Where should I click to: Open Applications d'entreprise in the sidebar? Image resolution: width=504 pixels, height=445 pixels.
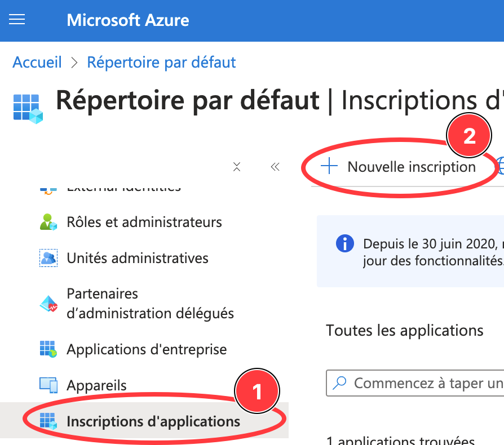(x=147, y=349)
